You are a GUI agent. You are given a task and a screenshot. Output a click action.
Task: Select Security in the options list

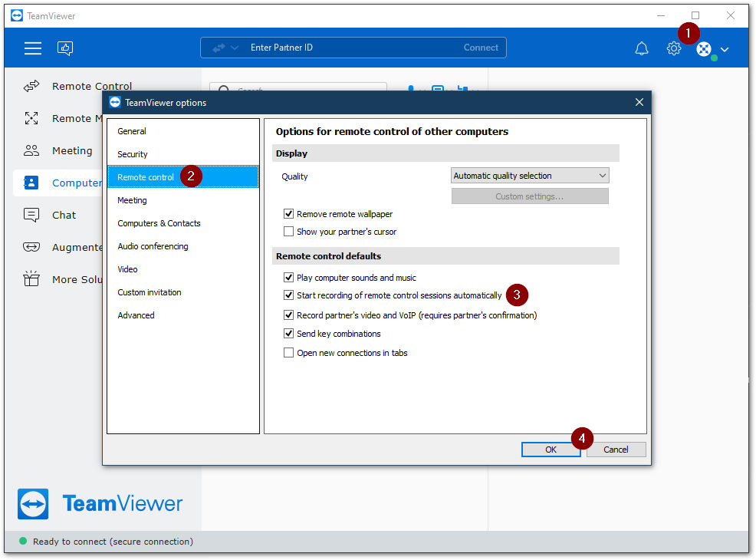[x=182, y=154]
